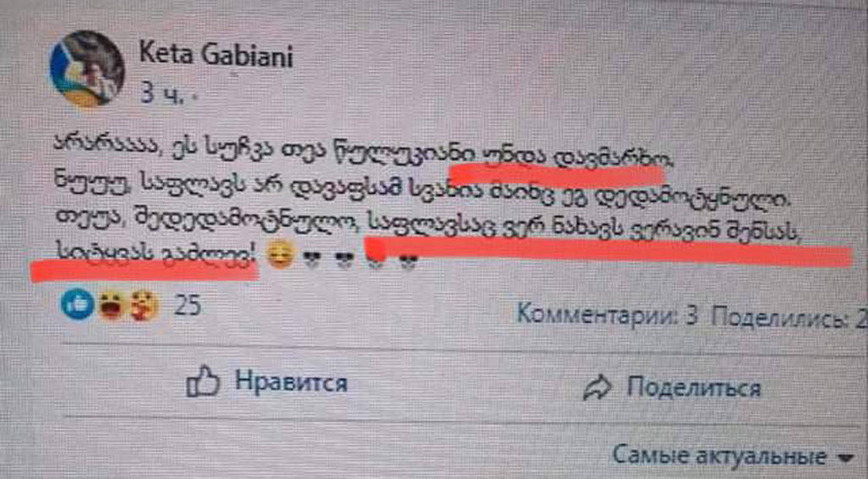Click the '3 ч.' post timestamp
Viewport: 868px width, 479px height.
[x=162, y=93]
